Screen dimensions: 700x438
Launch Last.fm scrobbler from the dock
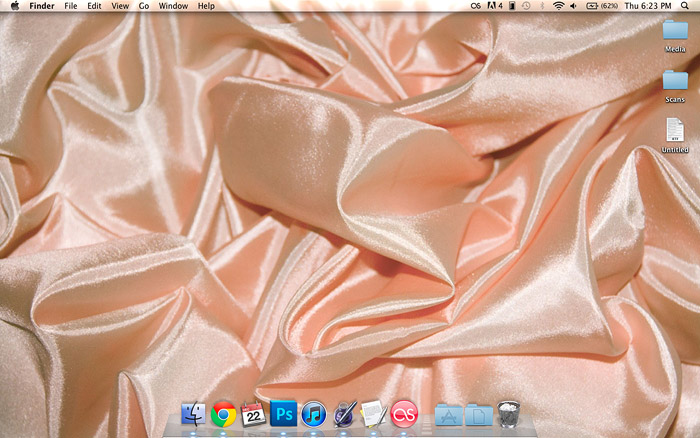pyautogui.click(x=404, y=413)
